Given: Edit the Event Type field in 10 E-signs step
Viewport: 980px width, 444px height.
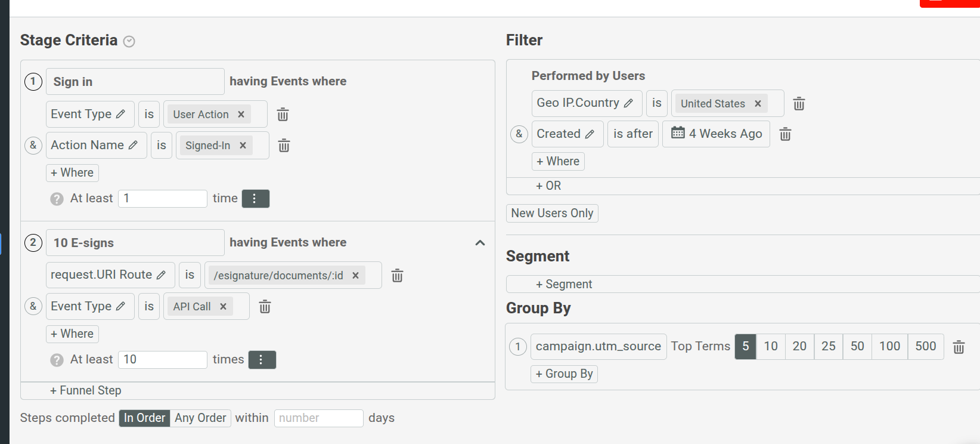Looking at the screenshot, I should coord(120,306).
